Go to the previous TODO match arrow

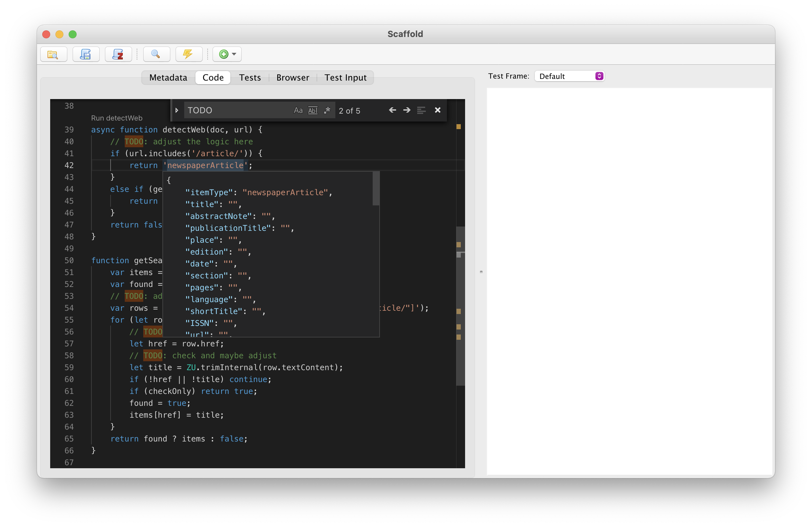point(392,110)
